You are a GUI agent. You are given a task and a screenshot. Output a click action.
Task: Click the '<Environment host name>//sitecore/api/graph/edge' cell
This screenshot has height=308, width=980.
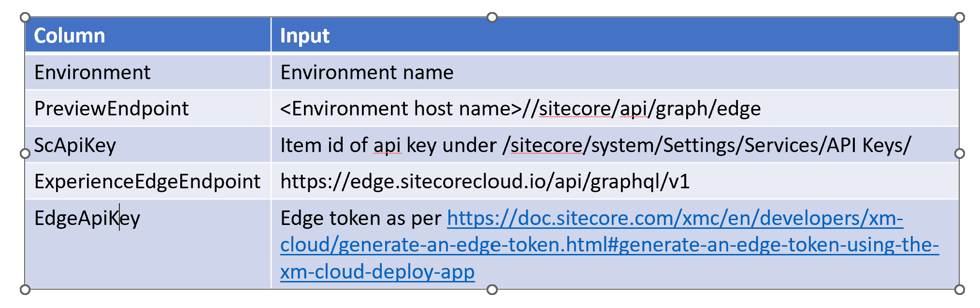tap(615, 108)
